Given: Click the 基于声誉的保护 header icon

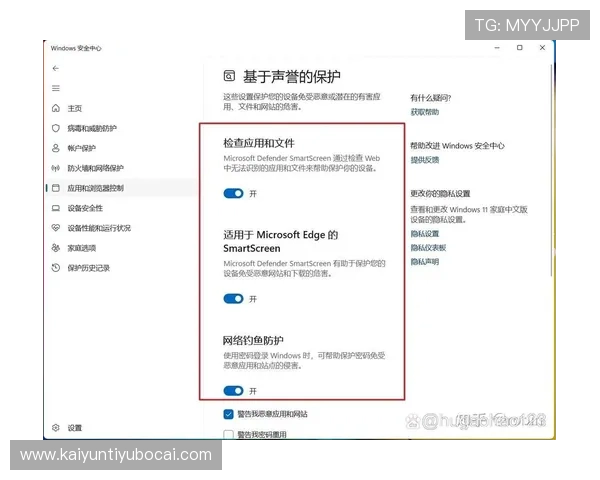Looking at the screenshot, I should point(229,76).
